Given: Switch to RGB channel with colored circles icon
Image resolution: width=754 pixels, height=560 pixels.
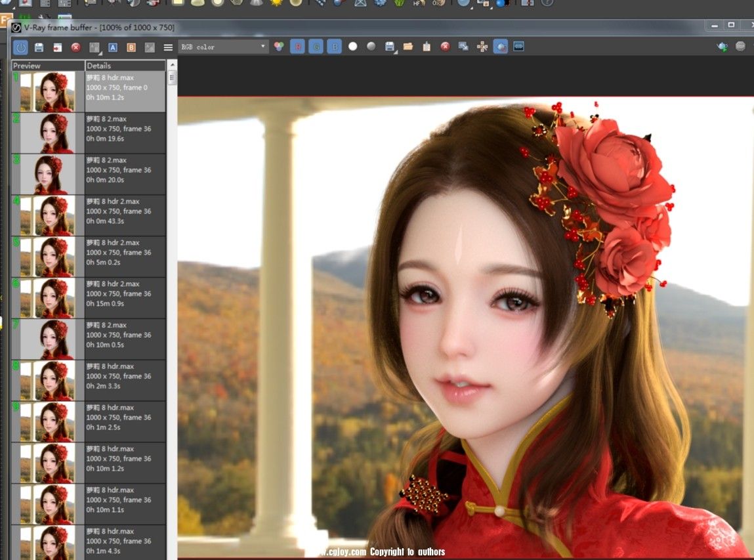Looking at the screenshot, I should 279,46.
